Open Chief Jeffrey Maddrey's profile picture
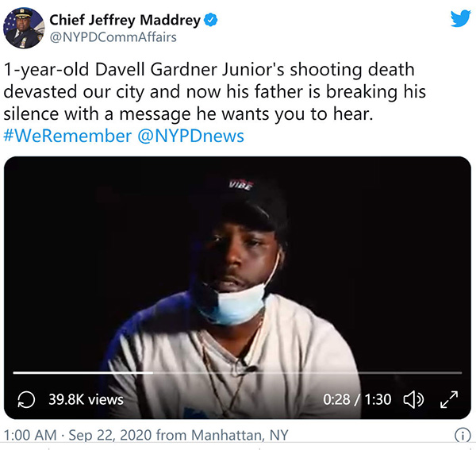This screenshot has height=450, width=476. click(24, 28)
